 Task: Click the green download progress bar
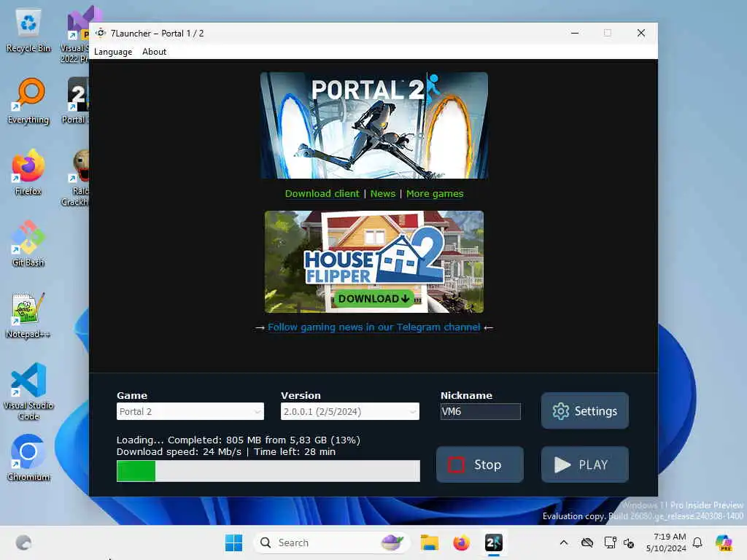tap(268, 471)
